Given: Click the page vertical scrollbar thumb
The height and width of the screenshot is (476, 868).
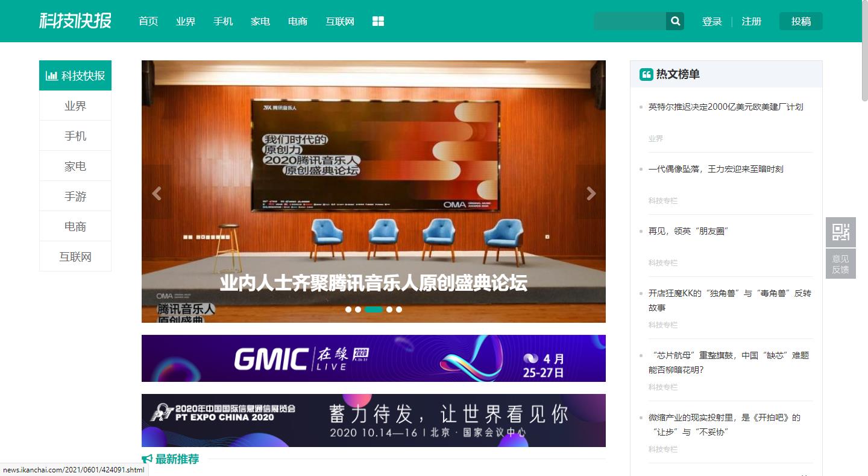Looking at the screenshot, I should click(864, 51).
